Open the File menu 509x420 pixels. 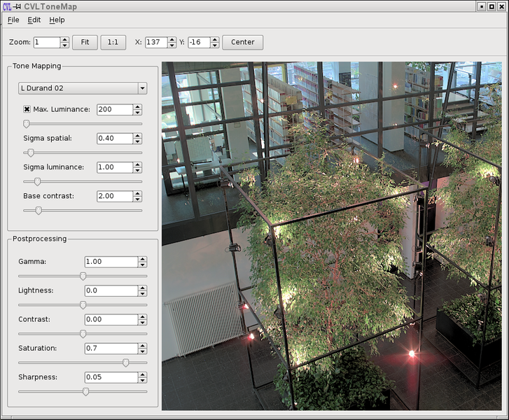point(13,20)
